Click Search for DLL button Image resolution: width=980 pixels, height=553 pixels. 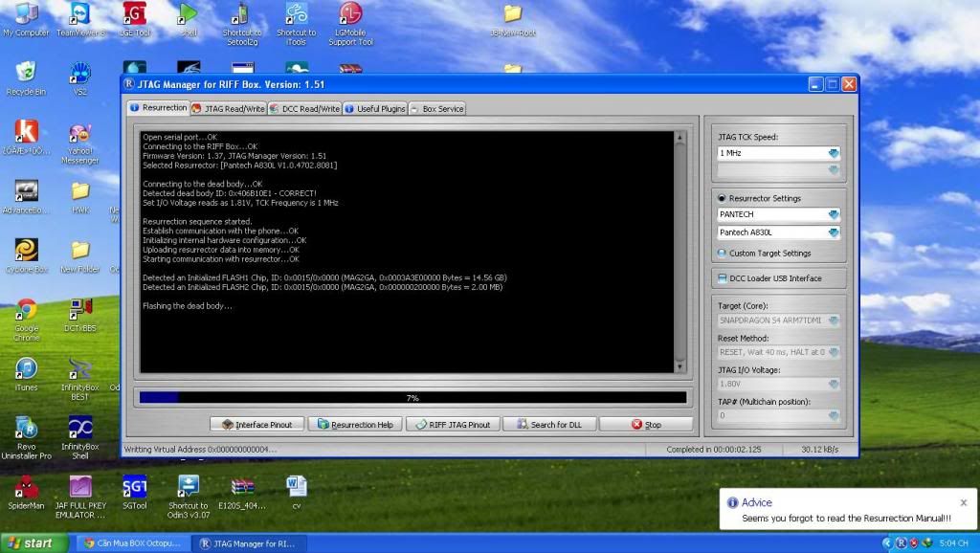(x=550, y=424)
